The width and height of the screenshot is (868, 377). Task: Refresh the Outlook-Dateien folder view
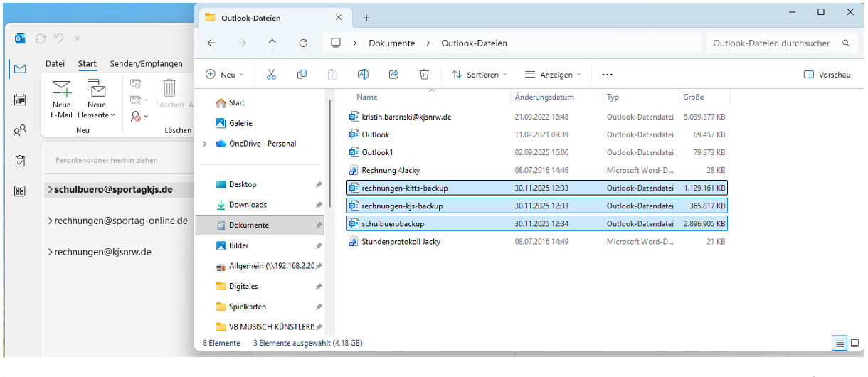click(x=303, y=43)
